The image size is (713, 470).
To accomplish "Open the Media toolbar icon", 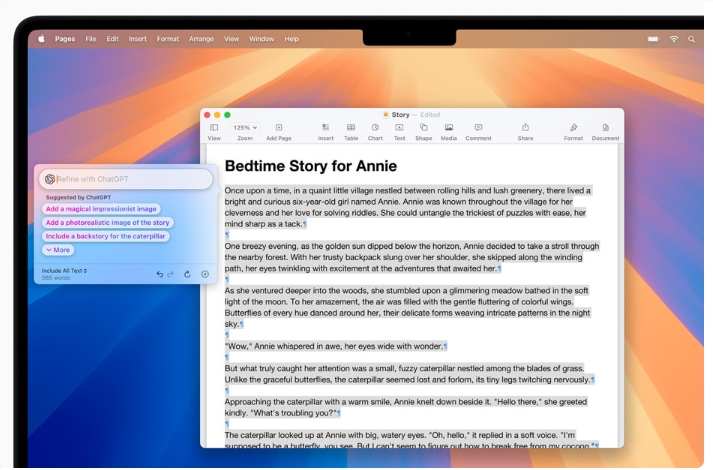I will click(x=448, y=128).
